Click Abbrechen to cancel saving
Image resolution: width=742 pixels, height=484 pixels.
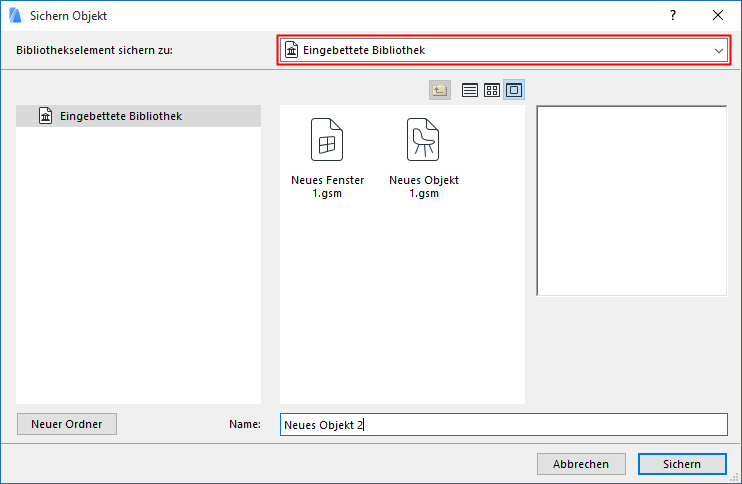(581, 464)
